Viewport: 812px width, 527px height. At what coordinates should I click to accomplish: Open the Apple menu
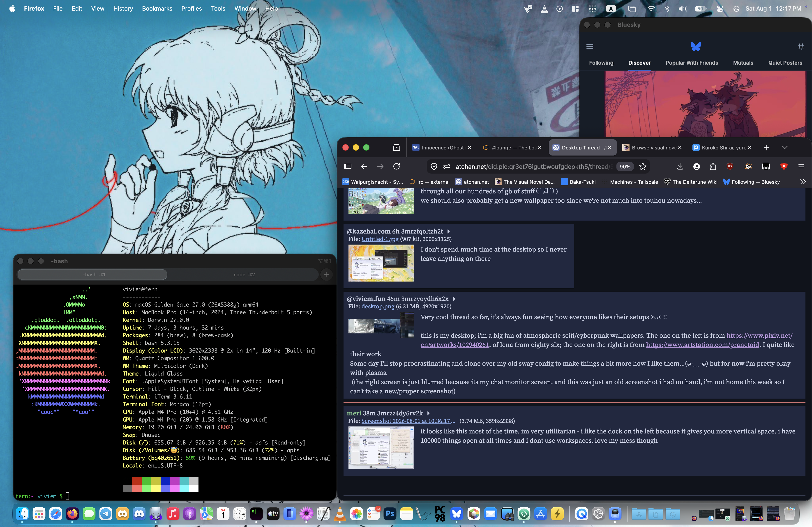(x=12, y=9)
